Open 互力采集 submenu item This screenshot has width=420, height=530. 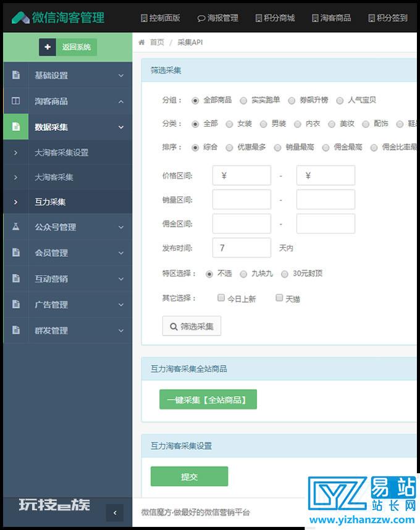(50, 202)
